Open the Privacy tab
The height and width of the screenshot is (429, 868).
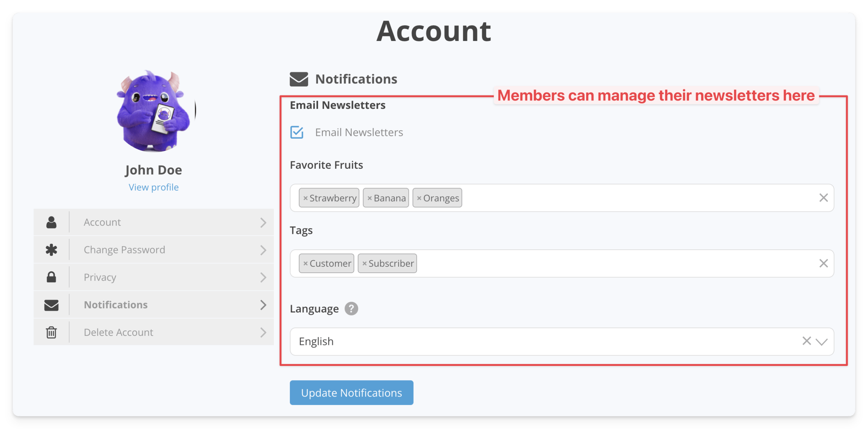(154, 277)
